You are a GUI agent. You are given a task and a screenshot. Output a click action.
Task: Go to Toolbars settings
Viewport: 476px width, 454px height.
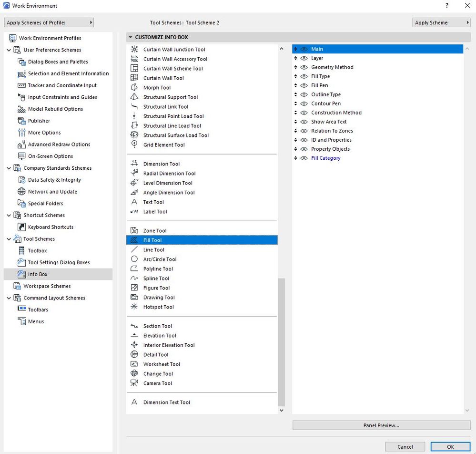coord(38,310)
